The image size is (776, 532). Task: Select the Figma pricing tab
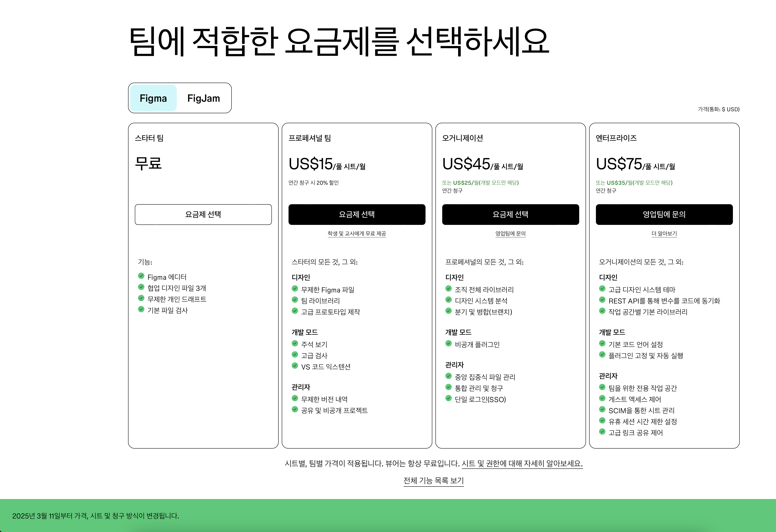click(x=153, y=98)
